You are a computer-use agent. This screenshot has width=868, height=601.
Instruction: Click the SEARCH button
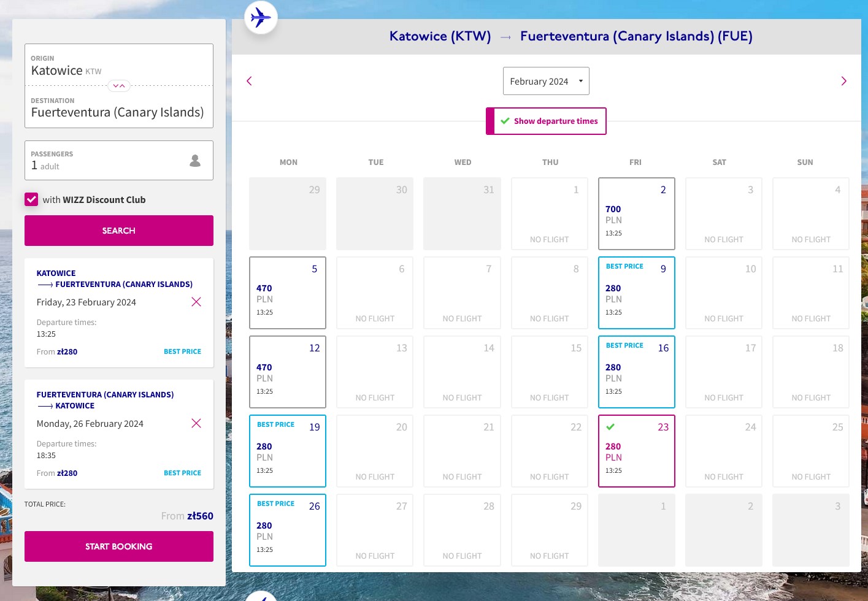[119, 231]
